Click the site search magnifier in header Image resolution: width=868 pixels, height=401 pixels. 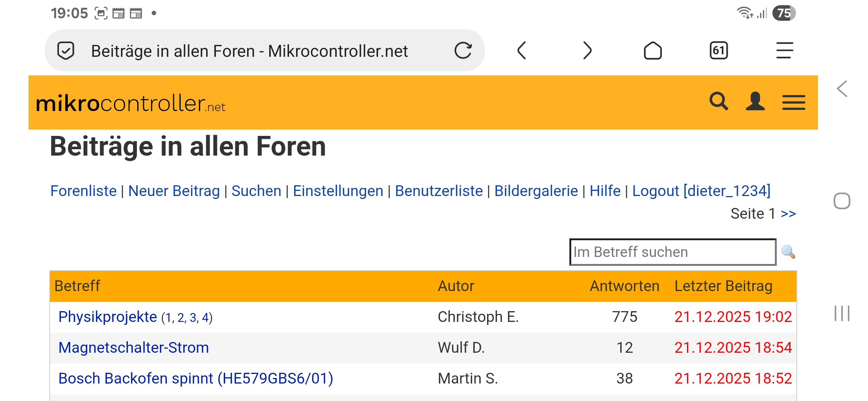[x=719, y=101]
